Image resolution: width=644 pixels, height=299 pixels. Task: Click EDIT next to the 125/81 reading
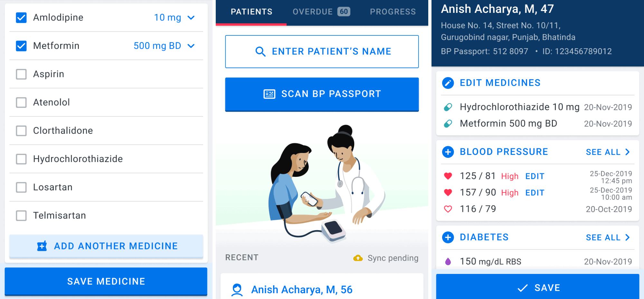coord(535,176)
